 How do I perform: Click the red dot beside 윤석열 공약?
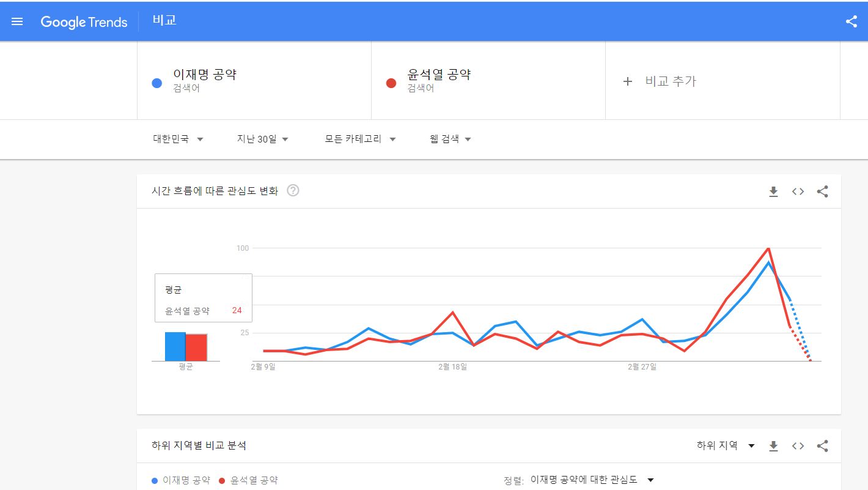point(391,83)
